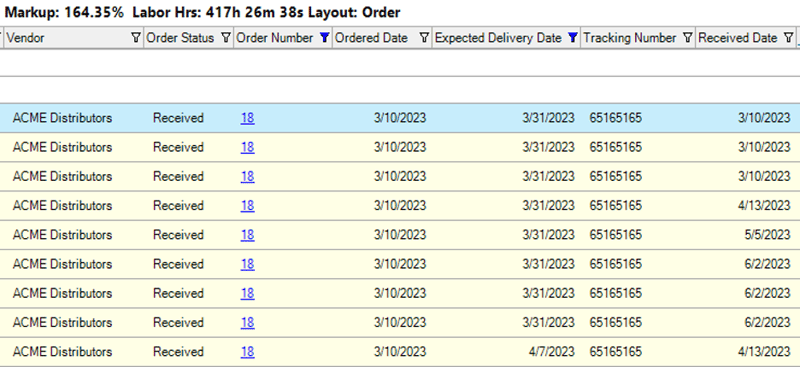This screenshot has width=800, height=367.
Task: Open order 18 link in highlighted row
Action: pyautogui.click(x=247, y=118)
